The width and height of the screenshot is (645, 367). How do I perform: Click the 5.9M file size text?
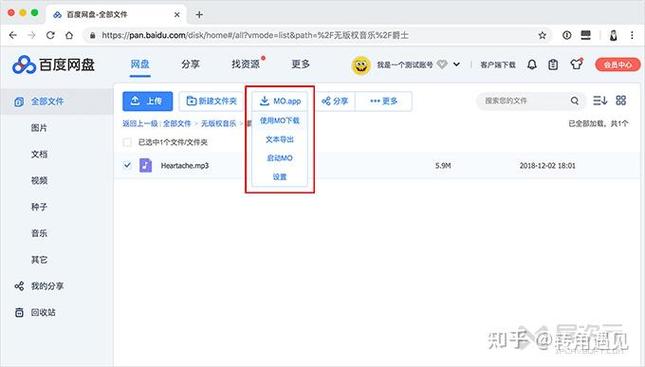443,166
